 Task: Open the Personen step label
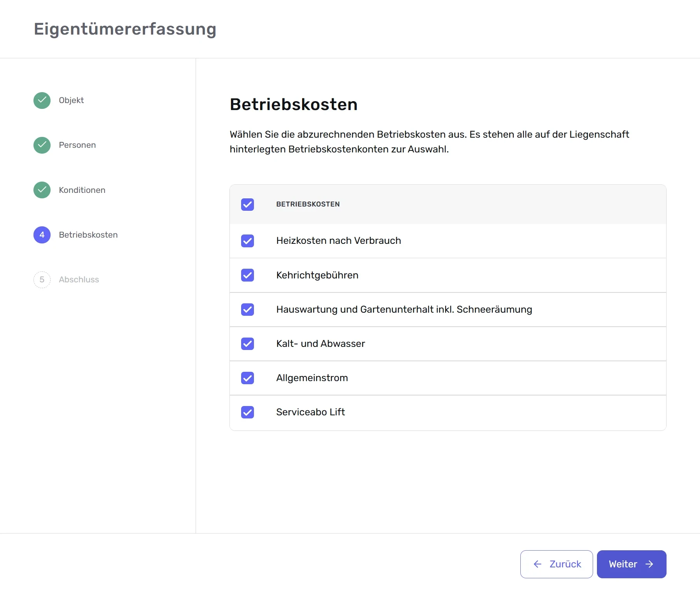point(77,145)
